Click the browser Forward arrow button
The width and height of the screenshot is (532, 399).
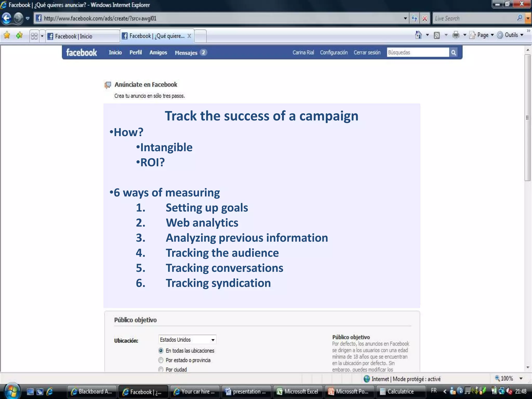point(18,18)
